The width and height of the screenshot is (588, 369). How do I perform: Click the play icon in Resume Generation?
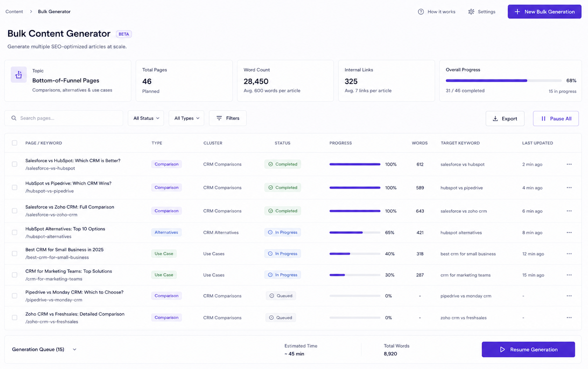coord(502,350)
